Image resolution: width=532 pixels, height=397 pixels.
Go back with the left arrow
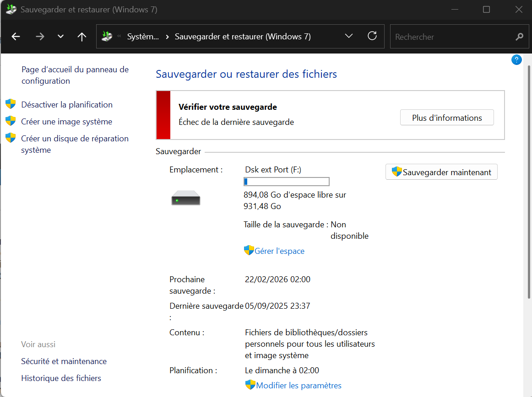[16, 37]
